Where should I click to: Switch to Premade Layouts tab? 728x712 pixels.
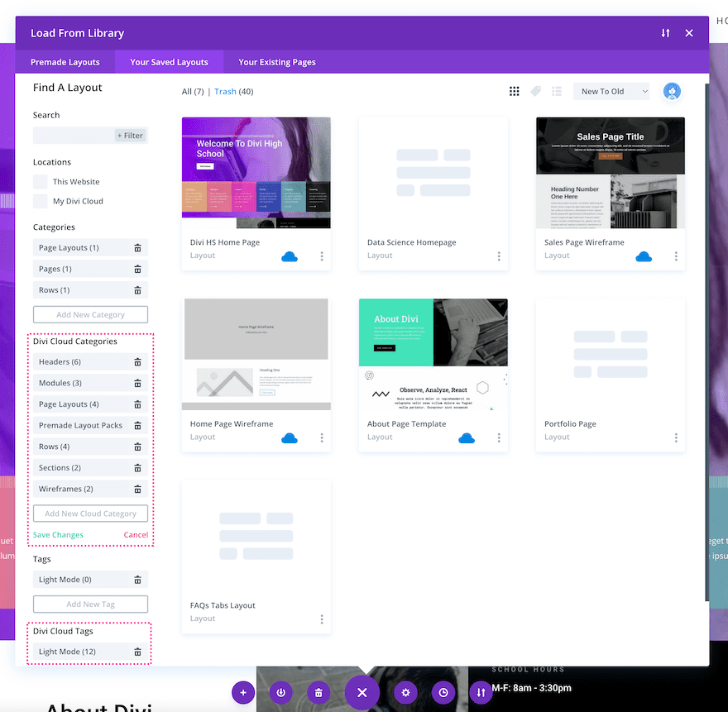[65, 62]
